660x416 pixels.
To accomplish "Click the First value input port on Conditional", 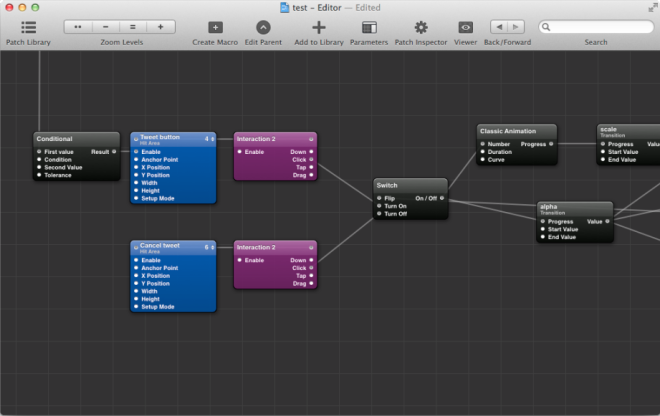I will coord(39,152).
